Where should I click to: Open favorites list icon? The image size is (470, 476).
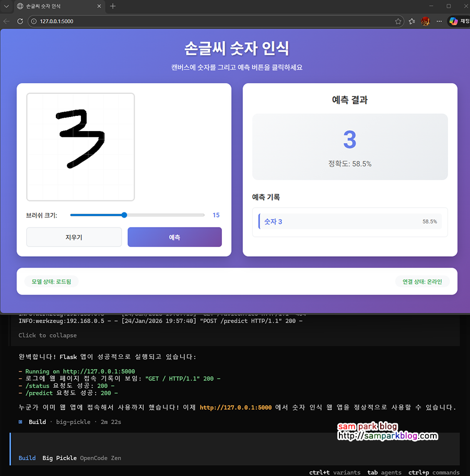point(412,21)
